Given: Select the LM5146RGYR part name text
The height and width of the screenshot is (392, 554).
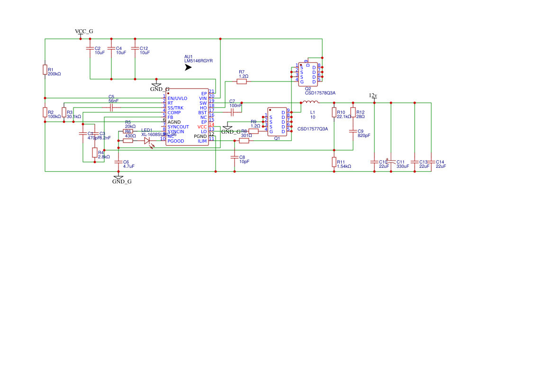Looking at the screenshot, I should point(199,61).
